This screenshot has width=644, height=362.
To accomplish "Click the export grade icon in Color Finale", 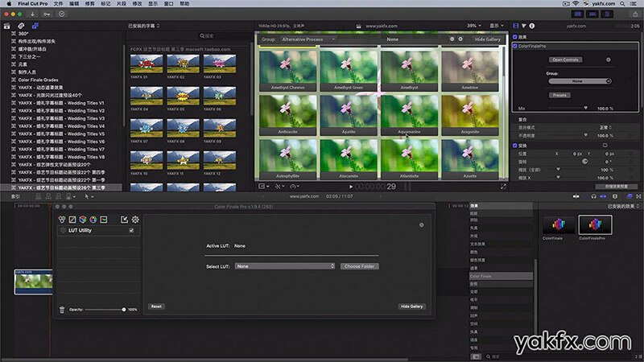I will click(124, 220).
